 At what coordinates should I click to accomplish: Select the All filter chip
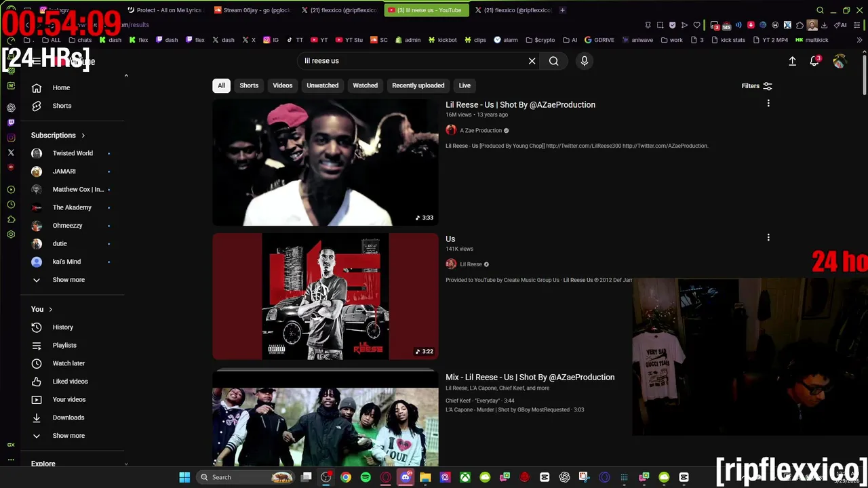pyautogui.click(x=221, y=85)
